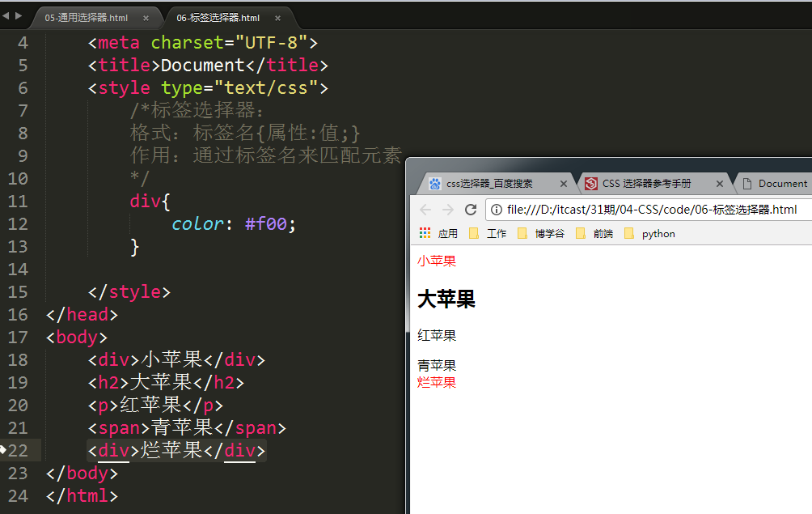This screenshot has height=514, width=812.
Task: Close the CSS 选择器参考手册 browser tab
Action: pyautogui.click(x=719, y=184)
